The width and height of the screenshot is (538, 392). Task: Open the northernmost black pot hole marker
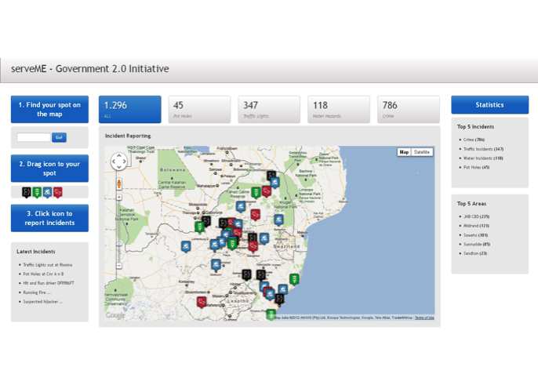[x=271, y=176]
